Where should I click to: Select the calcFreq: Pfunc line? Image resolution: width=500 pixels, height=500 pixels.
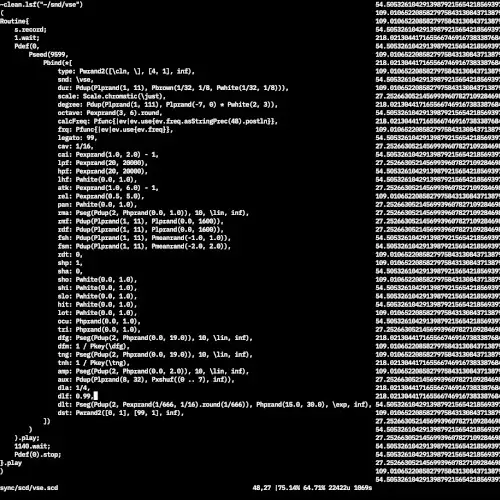coord(168,121)
